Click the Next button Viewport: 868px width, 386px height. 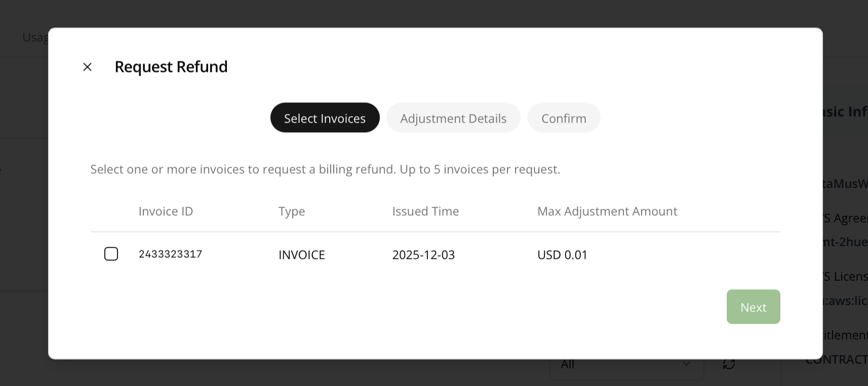(753, 306)
